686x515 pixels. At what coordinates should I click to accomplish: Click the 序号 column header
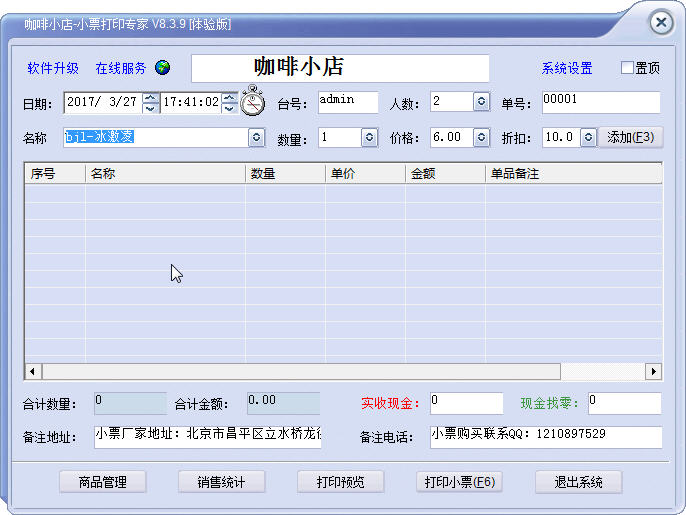[x=55, y=174]
